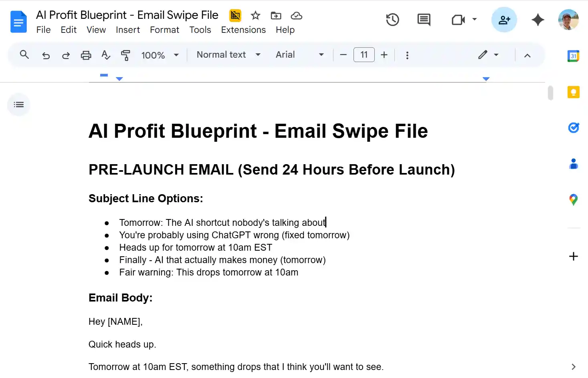Open Gemini sparkle assistant
The width and height of the screenshot is (588, 378).
[537, 20]
